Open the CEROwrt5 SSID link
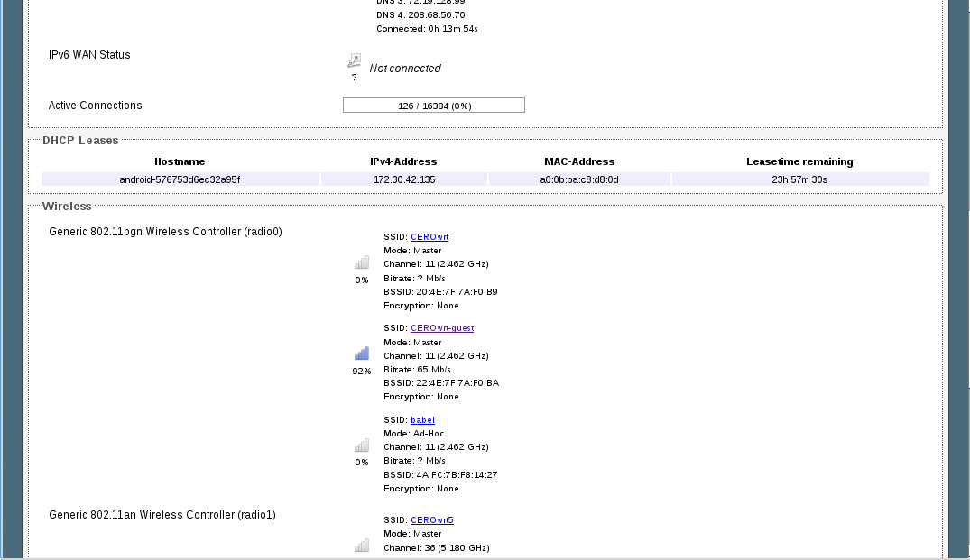 pyautogui.click(x=432, y=520)
